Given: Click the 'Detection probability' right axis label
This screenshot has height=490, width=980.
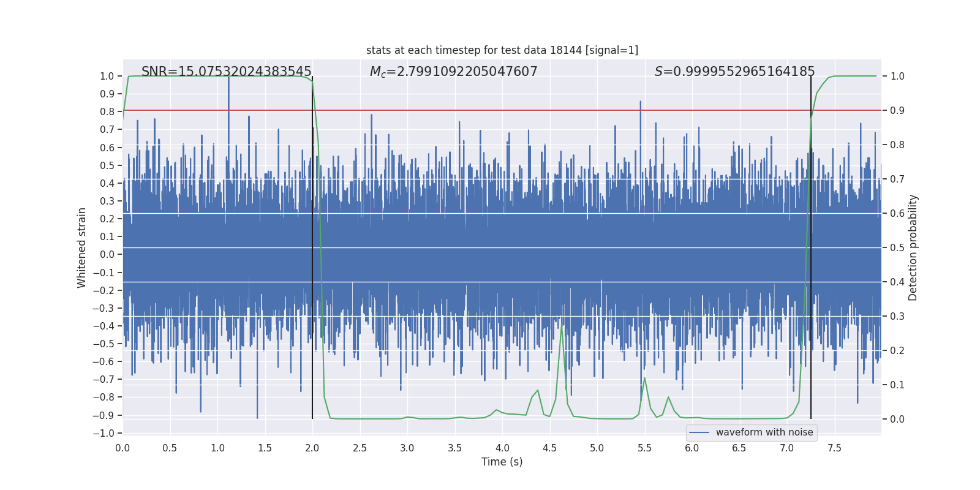Looking at the screenshot, I should (x=913, y=247).
